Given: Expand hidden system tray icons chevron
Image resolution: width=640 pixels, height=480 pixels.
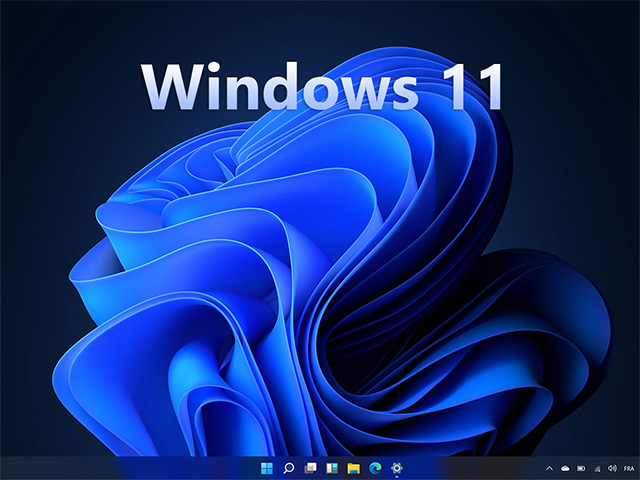Looking at the screenshot, I should coord(549,469).
